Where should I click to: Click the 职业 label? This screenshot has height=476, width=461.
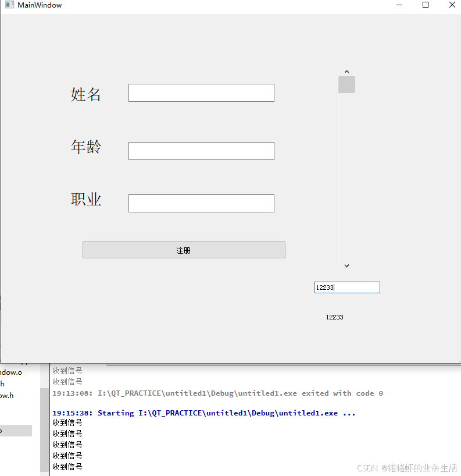point(86,200)
